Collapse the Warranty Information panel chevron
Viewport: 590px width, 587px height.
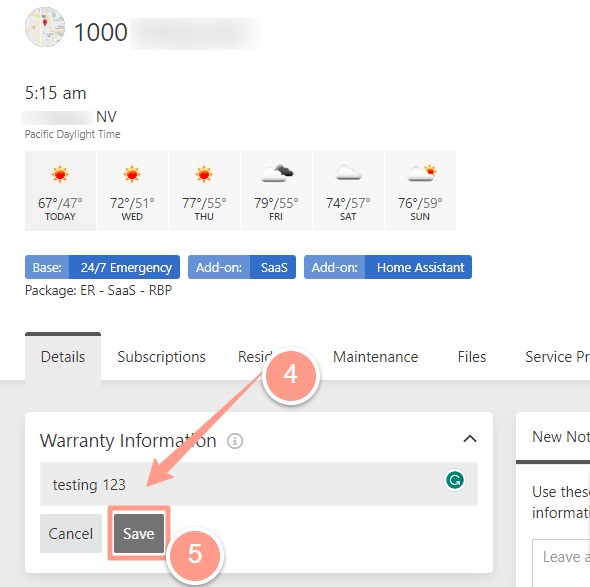tap(470, 439)
